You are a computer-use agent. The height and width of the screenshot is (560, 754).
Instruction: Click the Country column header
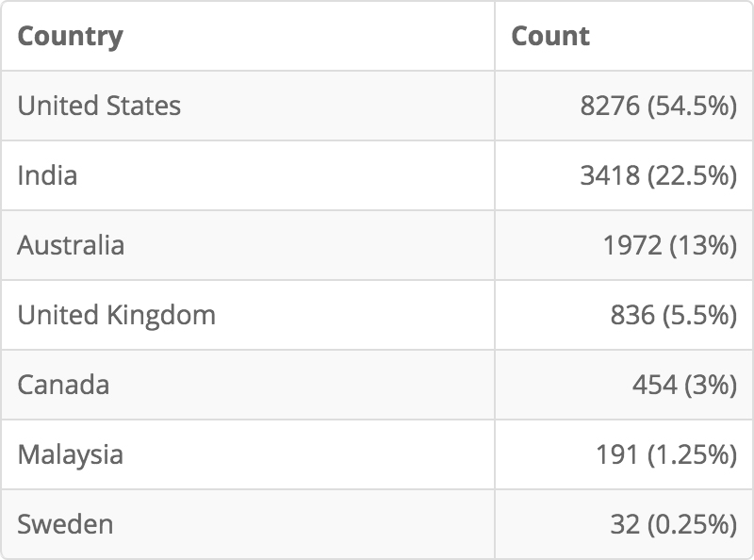tap(70, 37)
